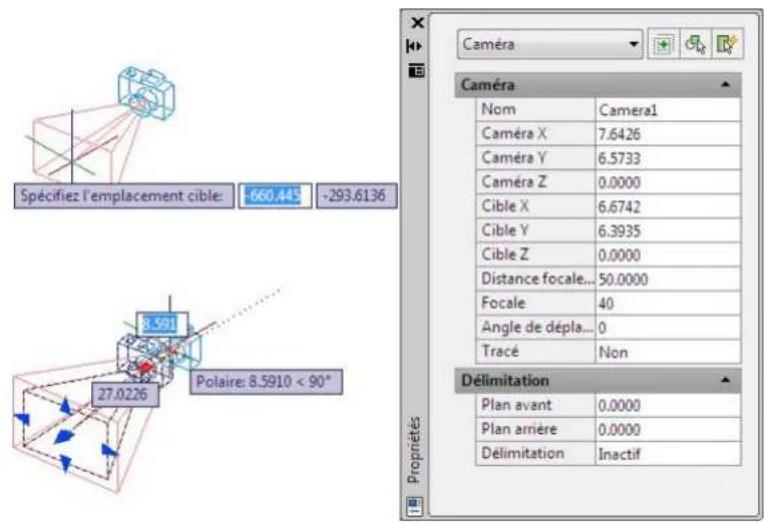Click the highlighted -660.445 coordinate input

coord(275,196)
